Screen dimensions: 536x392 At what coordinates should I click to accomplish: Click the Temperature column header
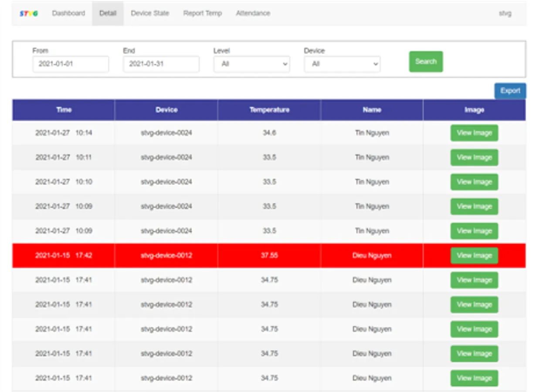point(269,110)
